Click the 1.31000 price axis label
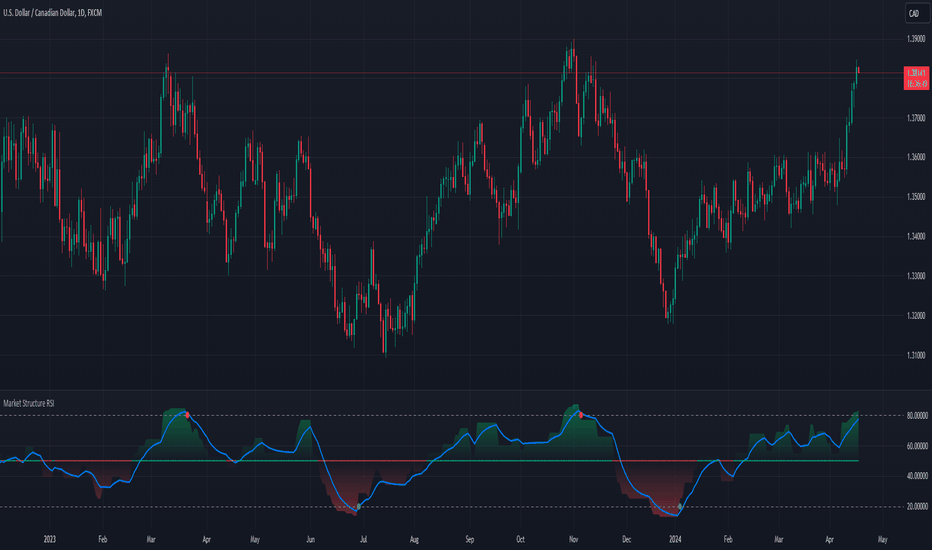 [916, 355]
